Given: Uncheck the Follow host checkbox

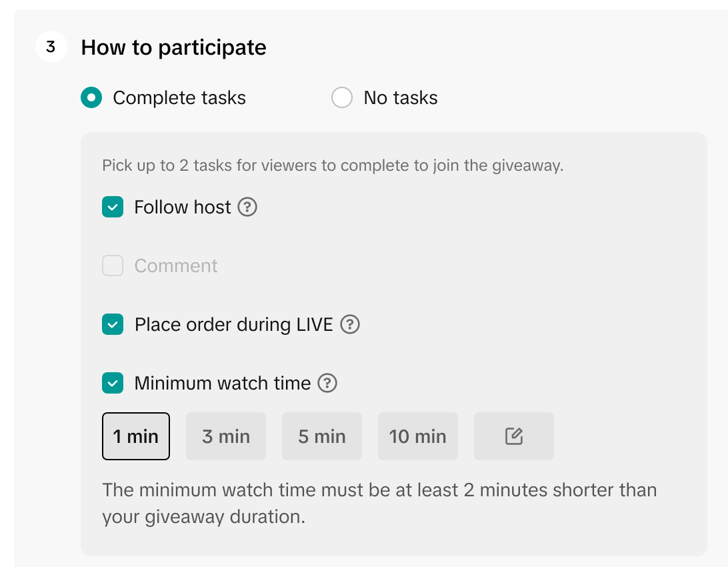Looking at the screenshot, I should click(x=113, y=207).
